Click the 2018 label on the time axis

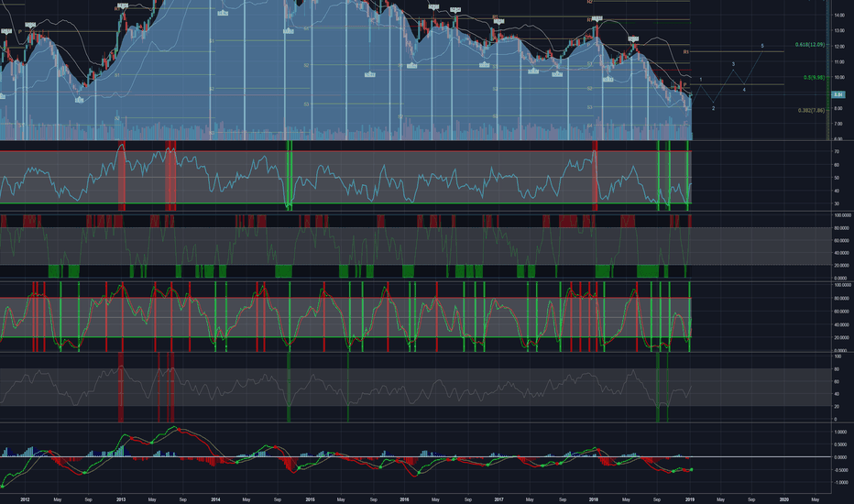pos(594,499)
